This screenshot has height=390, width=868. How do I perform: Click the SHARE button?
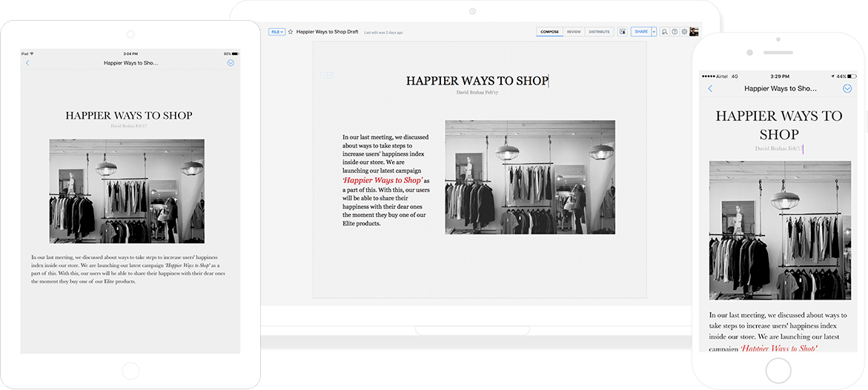point(640,32)
